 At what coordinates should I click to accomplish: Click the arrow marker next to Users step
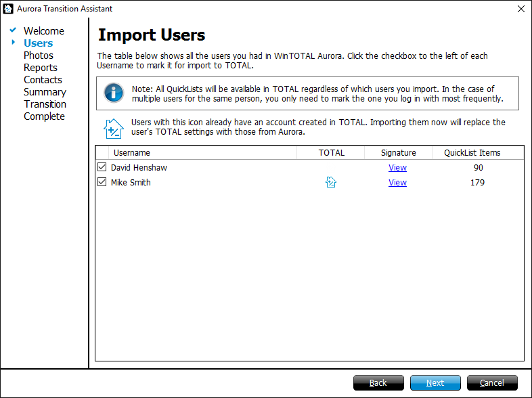coord(14,43)
